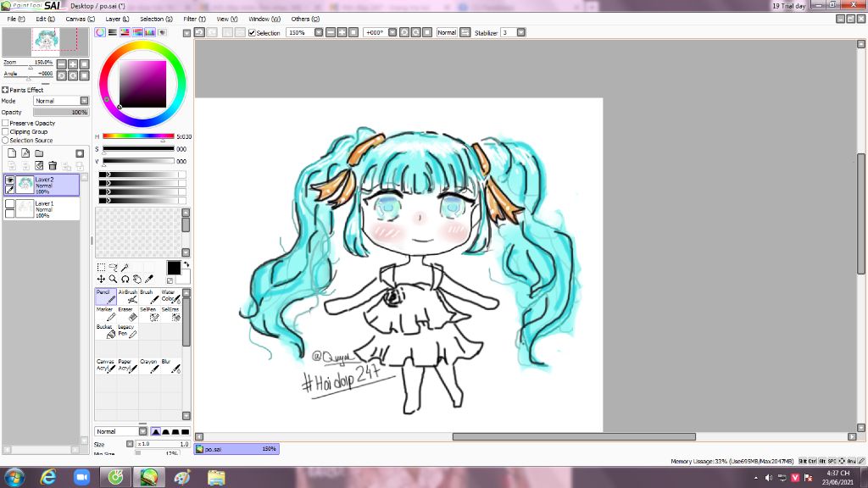Pick the Water Color tool
The image size is (868, 488).
[x=170, y=296]
